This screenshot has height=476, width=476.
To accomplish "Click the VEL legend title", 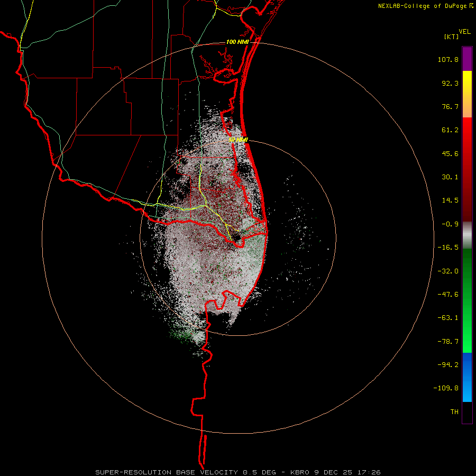I will click(x=464, y=31).
